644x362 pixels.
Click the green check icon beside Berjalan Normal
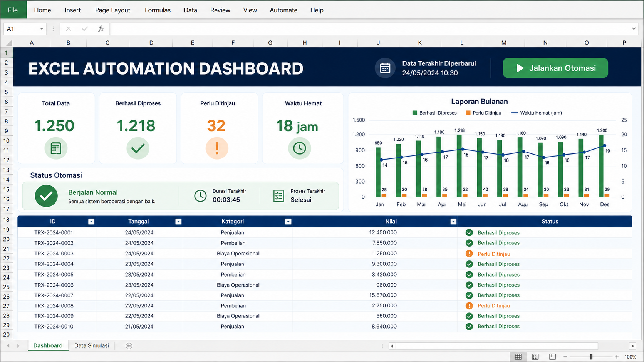tap(46, 196)
